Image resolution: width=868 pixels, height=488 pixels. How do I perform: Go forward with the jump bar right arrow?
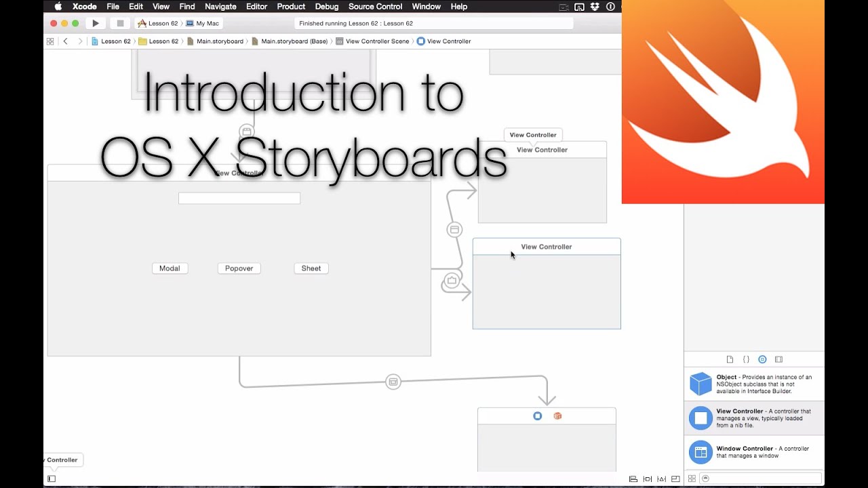[80, 41]
